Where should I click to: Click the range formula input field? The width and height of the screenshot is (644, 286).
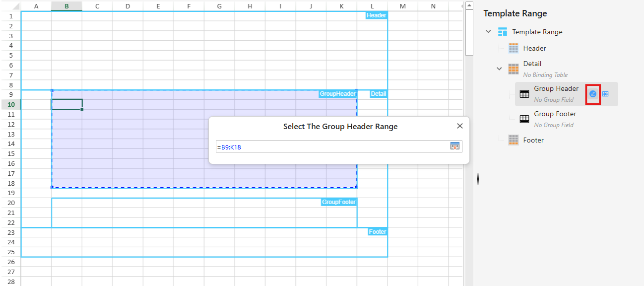coord(331,146)
